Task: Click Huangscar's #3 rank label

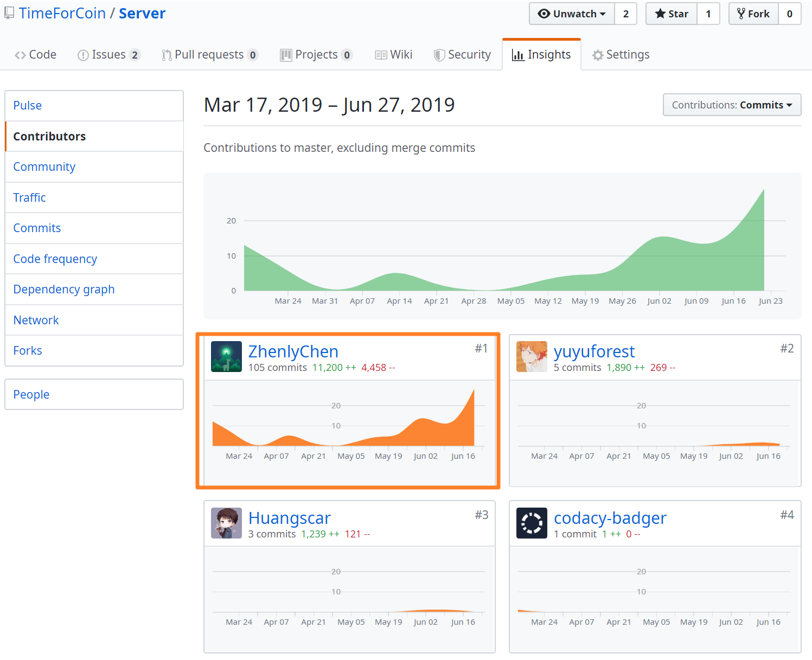Action: (482, 515)
